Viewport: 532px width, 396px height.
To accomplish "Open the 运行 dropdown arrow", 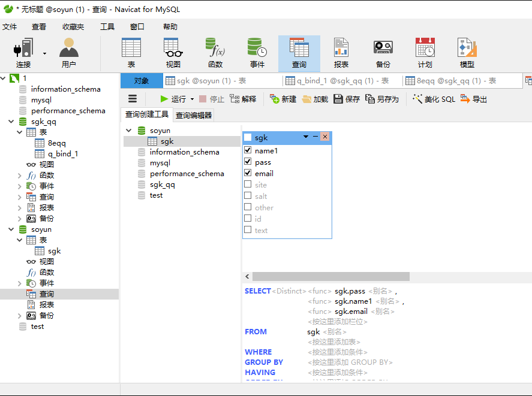I will (192, 99).
